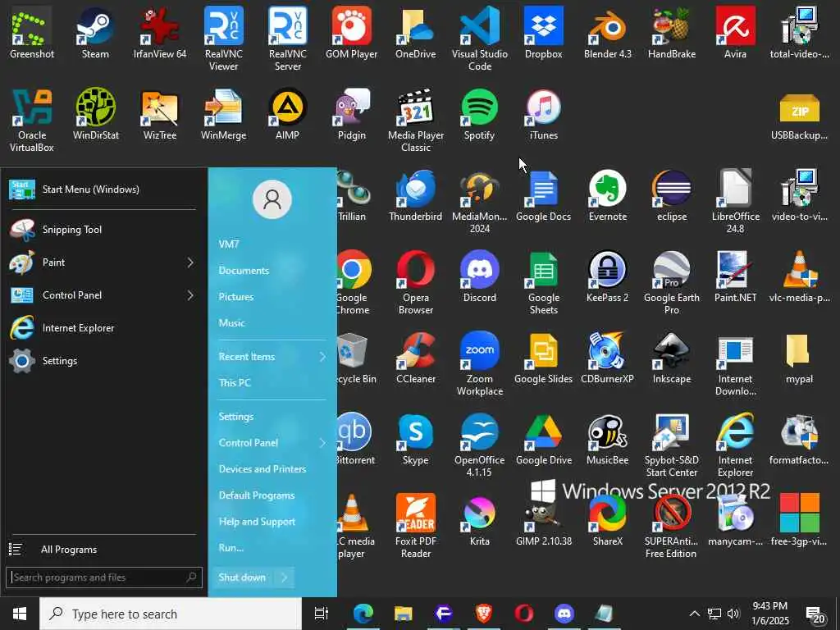Launch Steam from the desktop
Image resolution: width=840 pixels, height=630 pixels.
pyautogui.click(x=95, y=32)
